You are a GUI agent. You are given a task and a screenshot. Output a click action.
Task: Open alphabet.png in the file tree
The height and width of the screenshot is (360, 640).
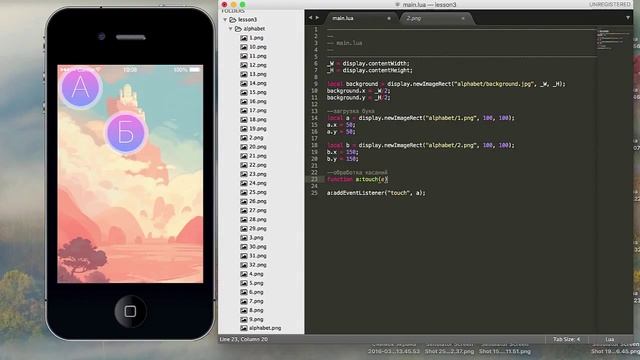[265, 328]
